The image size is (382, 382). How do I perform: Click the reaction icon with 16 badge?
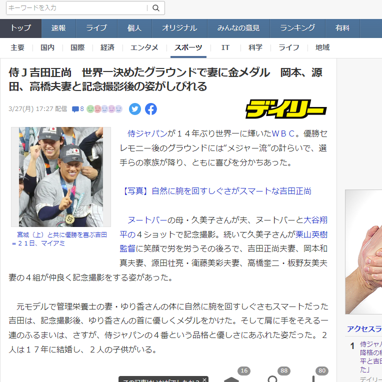pyautogui.click(x=232, y=379)
